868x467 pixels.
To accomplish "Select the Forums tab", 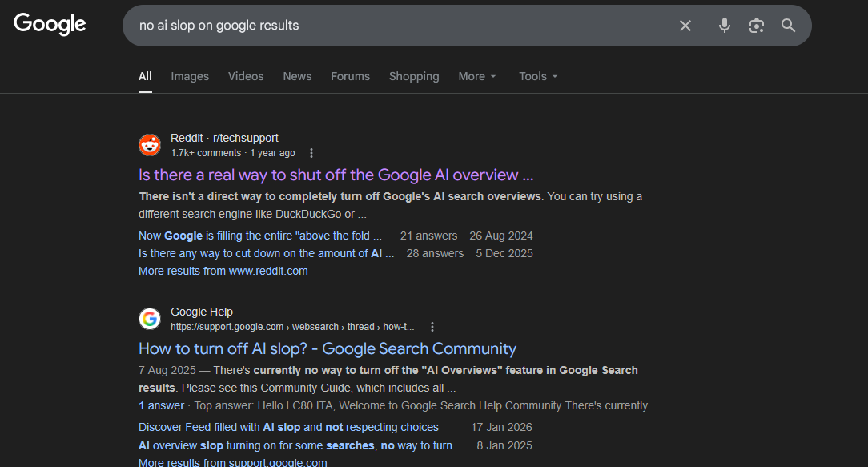I will point(350,76).
